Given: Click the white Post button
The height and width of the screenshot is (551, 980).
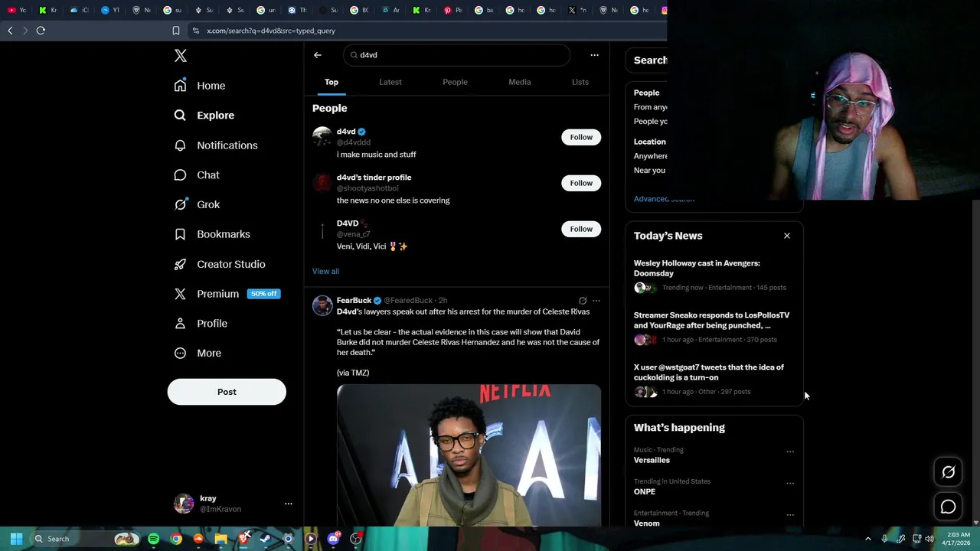Looking at the screenshot, I should tap(227, 392).
